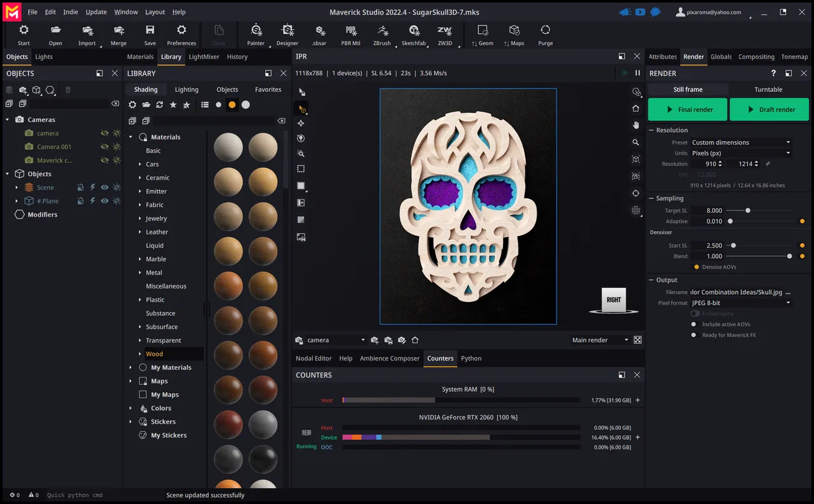The height and width of the screenshot is (504, 814).
Task: Select the hand pan tool in IPR
Action: 636,125
